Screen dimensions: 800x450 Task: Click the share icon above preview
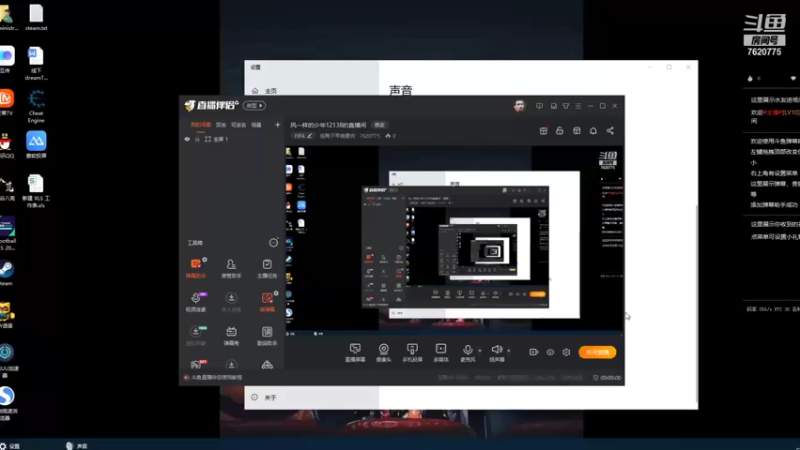pyautogui.click(x=610, y=131)
